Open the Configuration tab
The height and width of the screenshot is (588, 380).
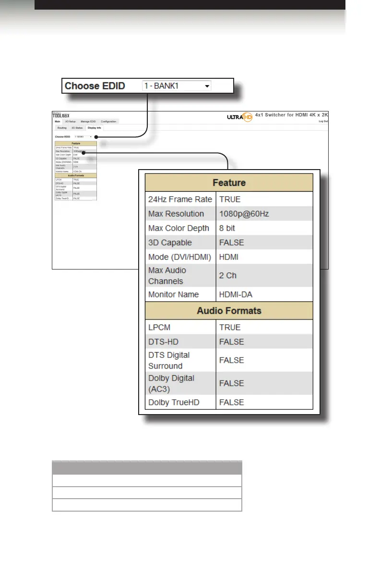(108, 122)
